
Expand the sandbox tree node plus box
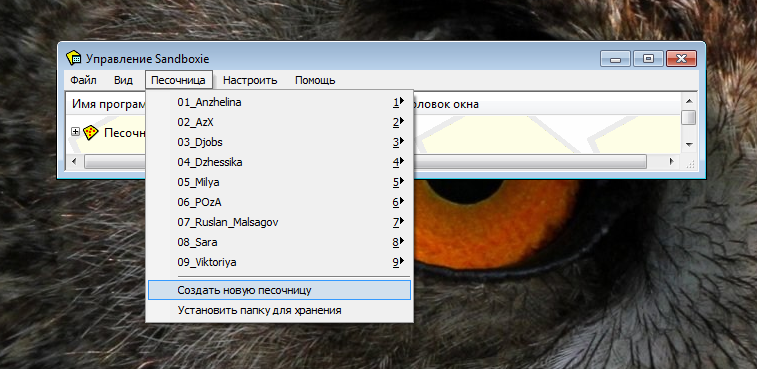(x=75, y=132)
